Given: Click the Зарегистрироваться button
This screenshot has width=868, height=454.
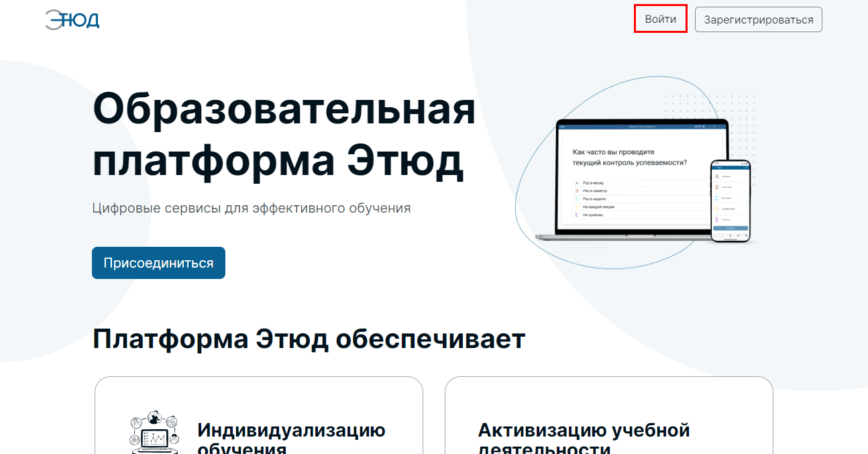Looking at the screenshot, I should 759,19.
